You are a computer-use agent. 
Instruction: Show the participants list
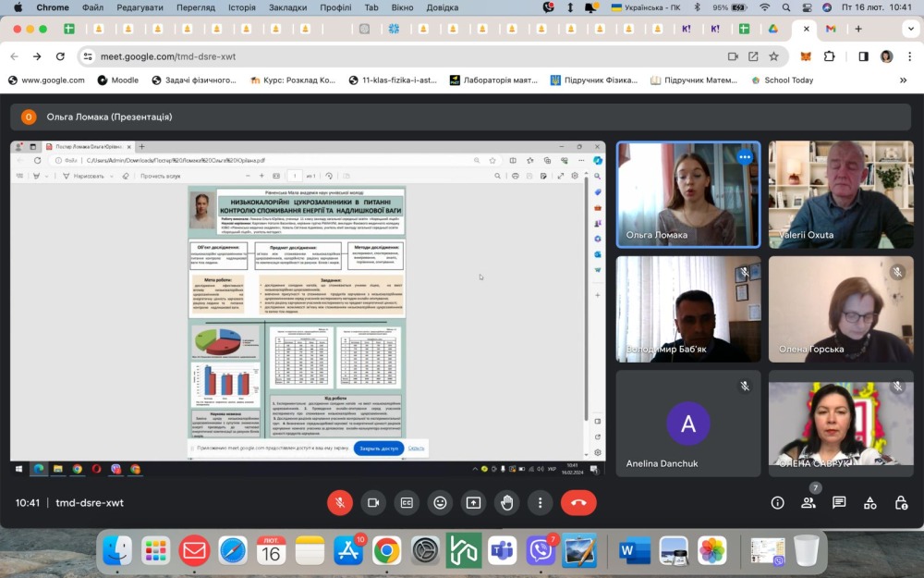point(808,502)
